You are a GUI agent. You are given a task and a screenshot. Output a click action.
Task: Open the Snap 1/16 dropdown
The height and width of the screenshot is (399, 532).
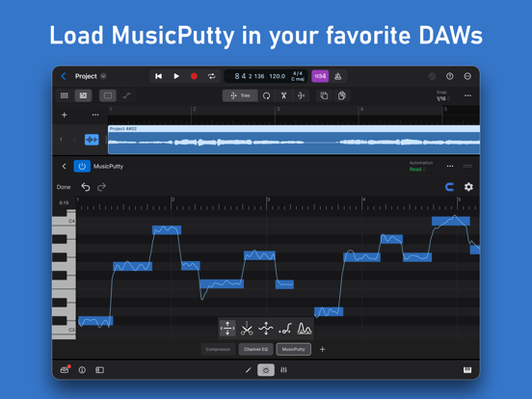coord(442,95)
